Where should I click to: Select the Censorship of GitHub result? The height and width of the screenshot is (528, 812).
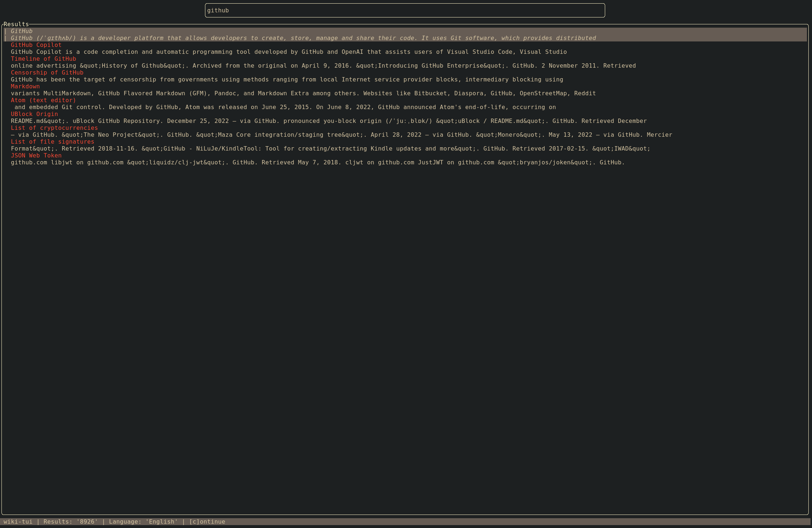point(47,73)
